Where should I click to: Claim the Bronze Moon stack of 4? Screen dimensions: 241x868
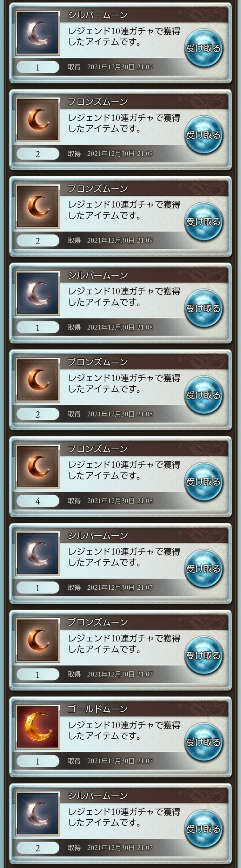(x=203, y=482)
